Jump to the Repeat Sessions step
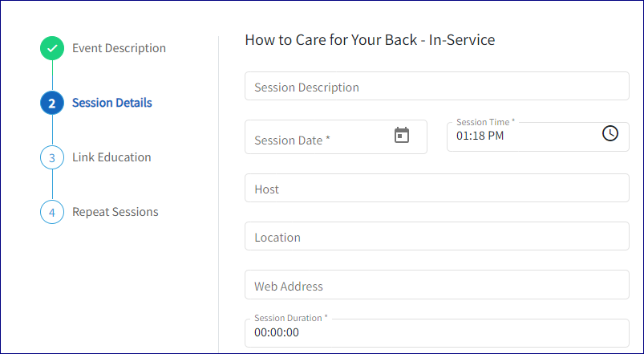The height and width of the screenshot is (354, 644). coord(115,212)
